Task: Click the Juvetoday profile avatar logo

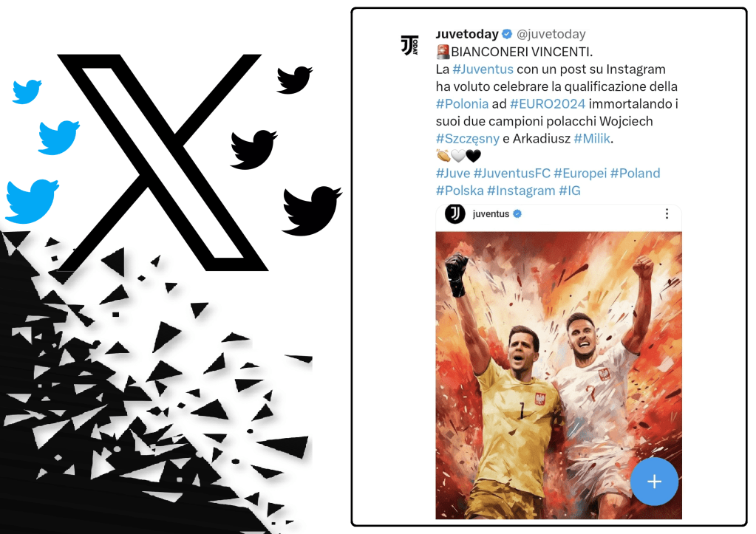Action: [410, 45]
